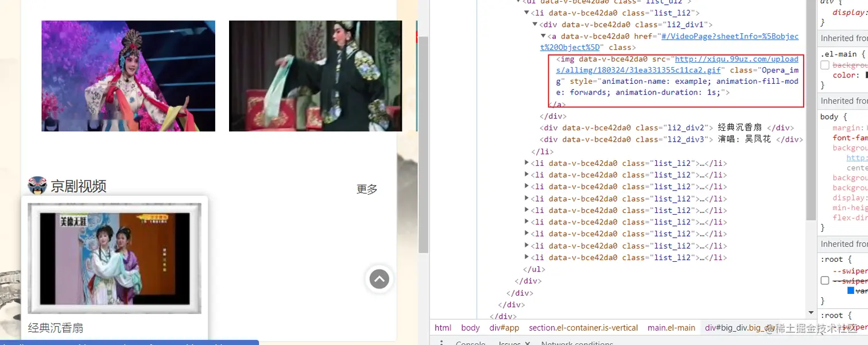The image size is (868, 345).
Task: Click the .el-main selector in styles
Action: tap(838, 54)
